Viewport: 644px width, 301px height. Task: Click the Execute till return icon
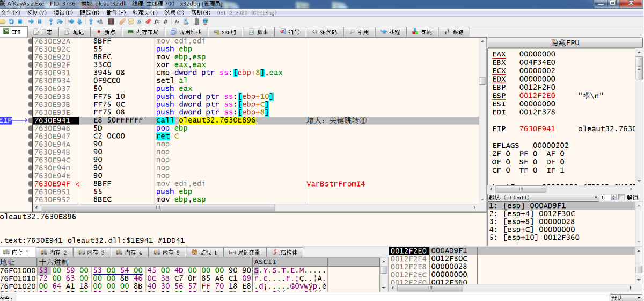click(x=91, y=21)
